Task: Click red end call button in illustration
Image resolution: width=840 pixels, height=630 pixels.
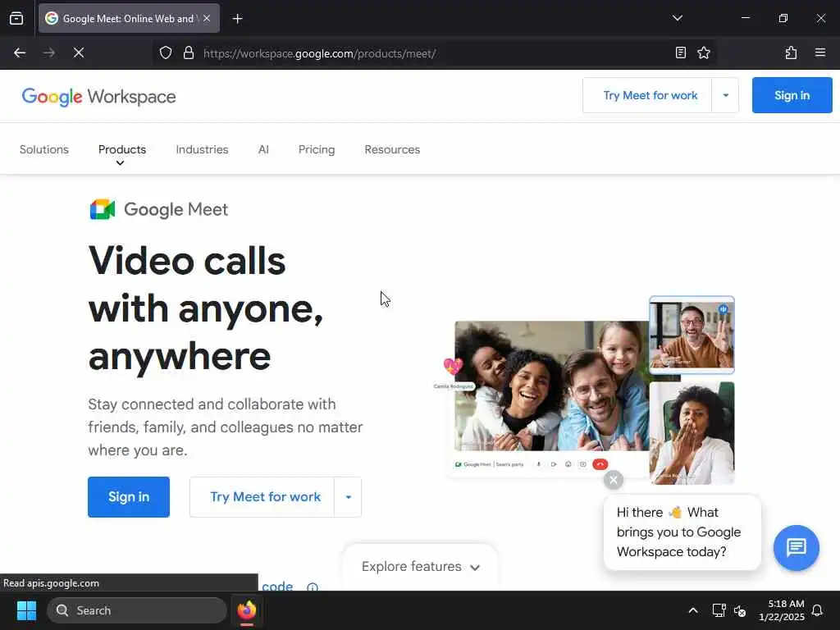Action: coord(600,464)
